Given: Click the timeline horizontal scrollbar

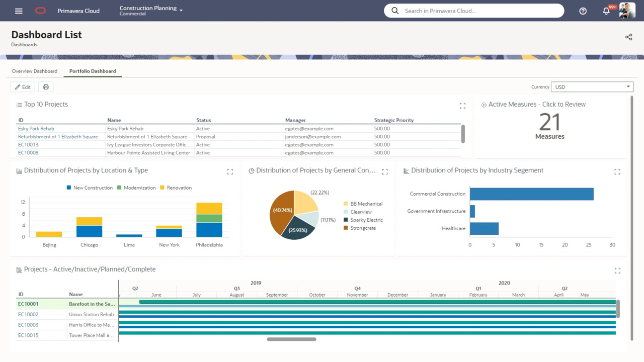Looking at the screenshot, I should click(x=291, y=339).
